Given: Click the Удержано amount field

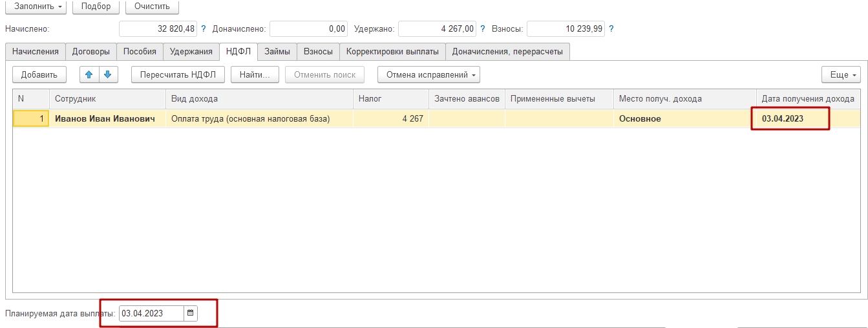Looking at the screenshot, I should coord(438,29).
